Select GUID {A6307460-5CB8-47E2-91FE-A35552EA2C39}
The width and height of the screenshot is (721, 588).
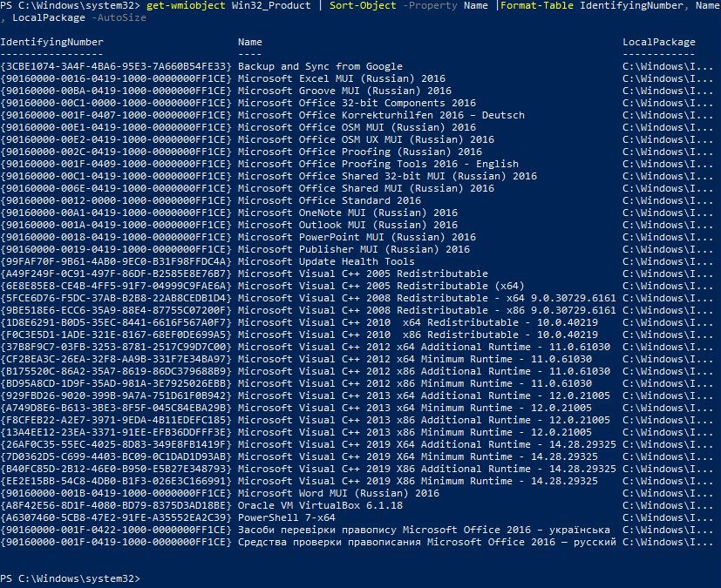(x=116, y=517)
